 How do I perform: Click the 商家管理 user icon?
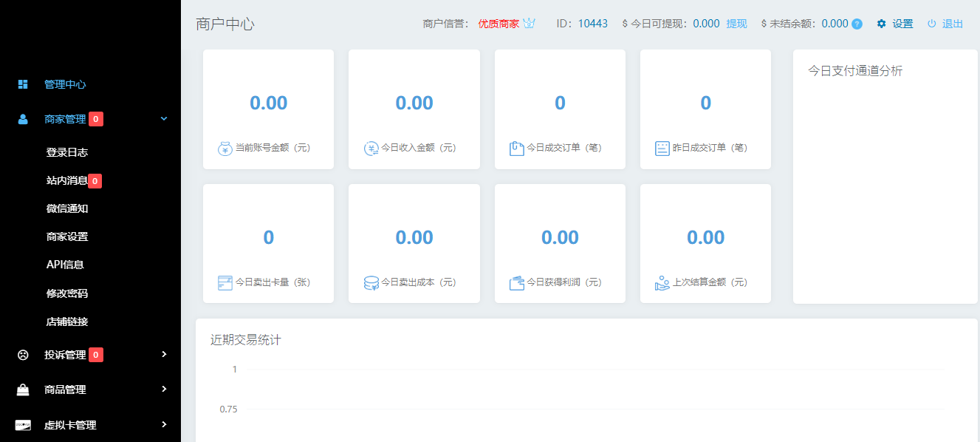pyautogui.click(x=21, y=118)
